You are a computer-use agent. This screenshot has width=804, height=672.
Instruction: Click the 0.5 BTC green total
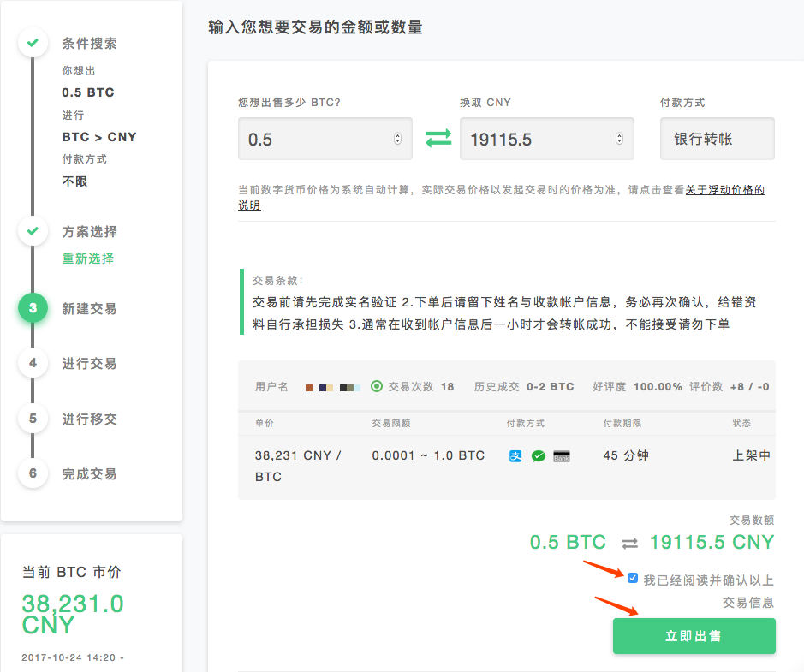(x=568, y=542)
